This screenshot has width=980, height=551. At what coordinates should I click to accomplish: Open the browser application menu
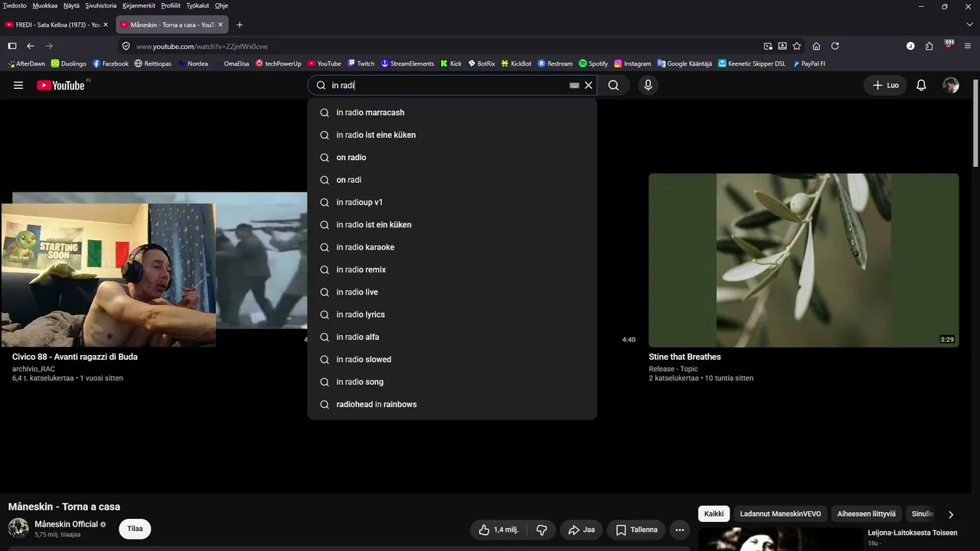coord(968,46)
